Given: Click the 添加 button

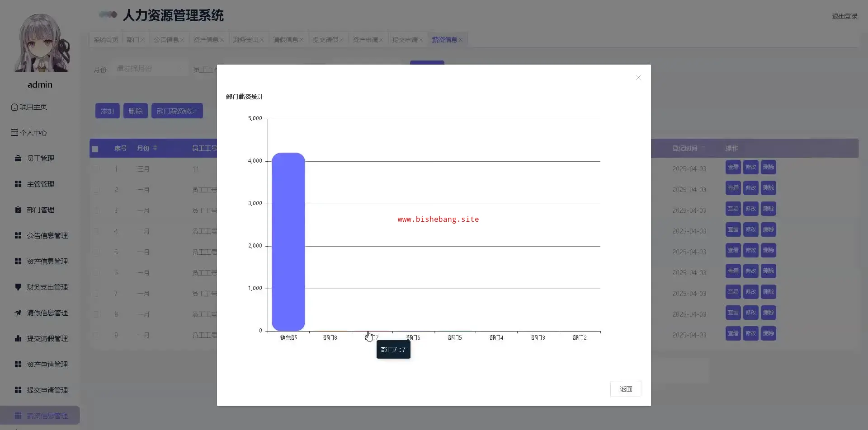Looking at the screenshot, I should 108,111.
